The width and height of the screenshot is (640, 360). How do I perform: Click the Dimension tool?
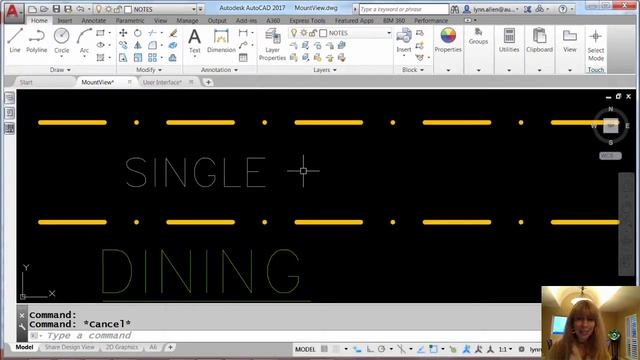pyautogui.click(x=221, y=40)
